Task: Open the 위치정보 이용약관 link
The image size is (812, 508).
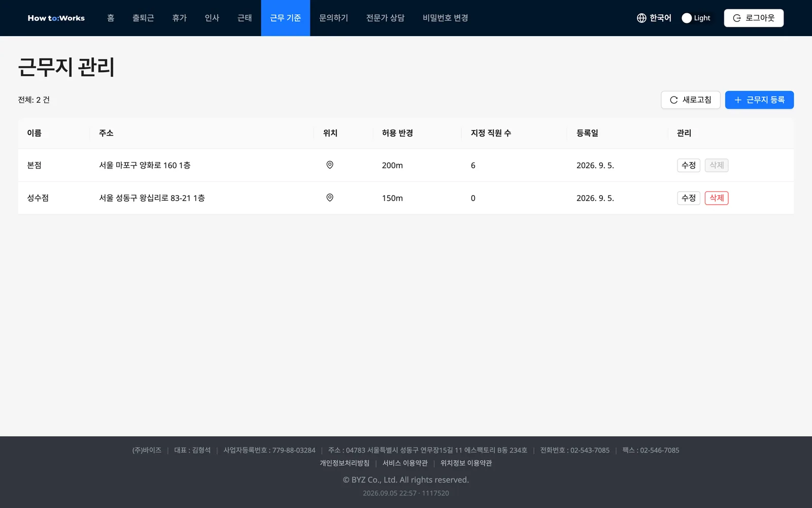Action: pyautogui.click(x=466, y=463)
